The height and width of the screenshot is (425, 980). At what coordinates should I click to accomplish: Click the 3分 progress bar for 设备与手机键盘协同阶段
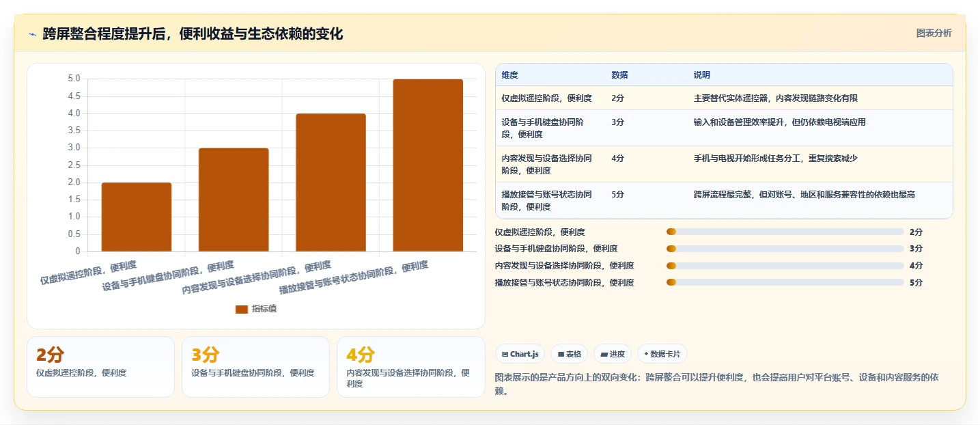click(785, 249)
